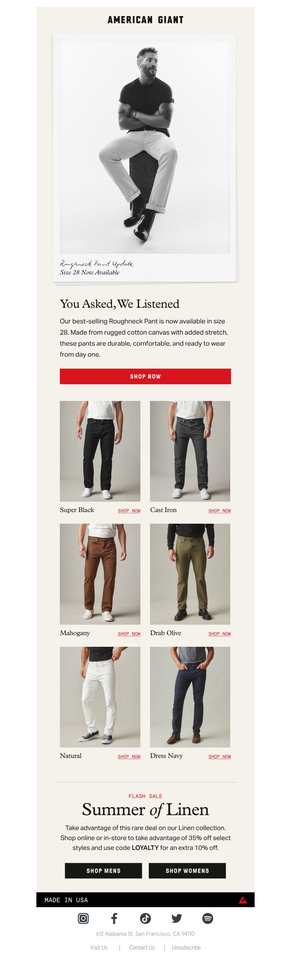Click the red triangle logo in the Made in USA bar
Viewport: 291px width, 980px height.
243,900
